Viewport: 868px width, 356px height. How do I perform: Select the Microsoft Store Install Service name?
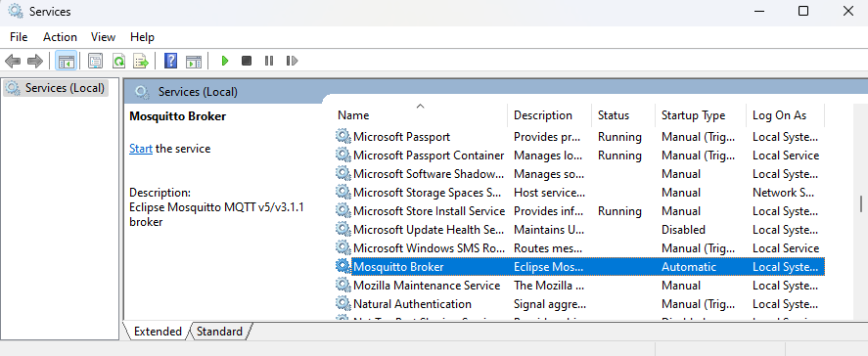(x=430, y=211)
